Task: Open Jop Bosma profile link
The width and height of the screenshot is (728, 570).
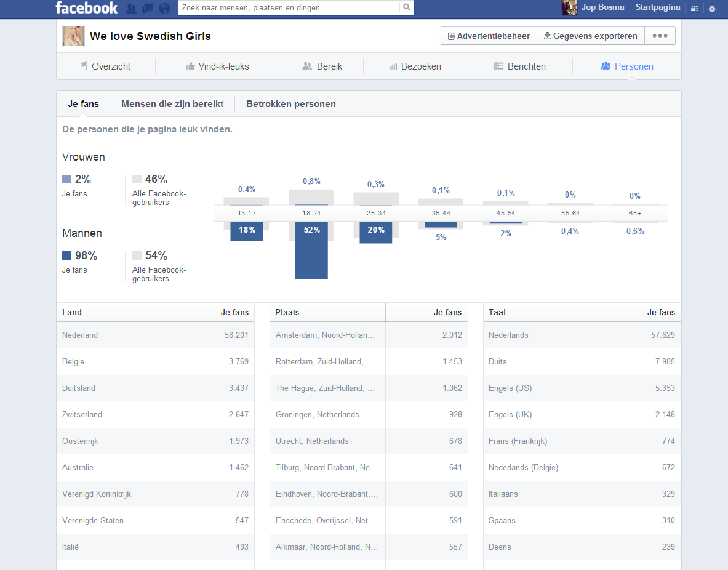Action: point(602,7)
